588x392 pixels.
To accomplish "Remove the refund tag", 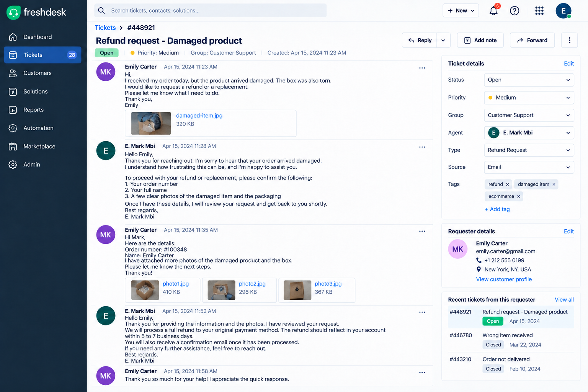I will pos(508,185).
